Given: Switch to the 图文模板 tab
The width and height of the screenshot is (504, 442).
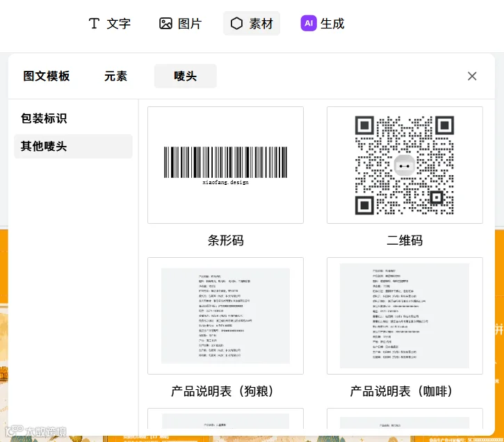Looking at the screenshot, I should (47, 76).
